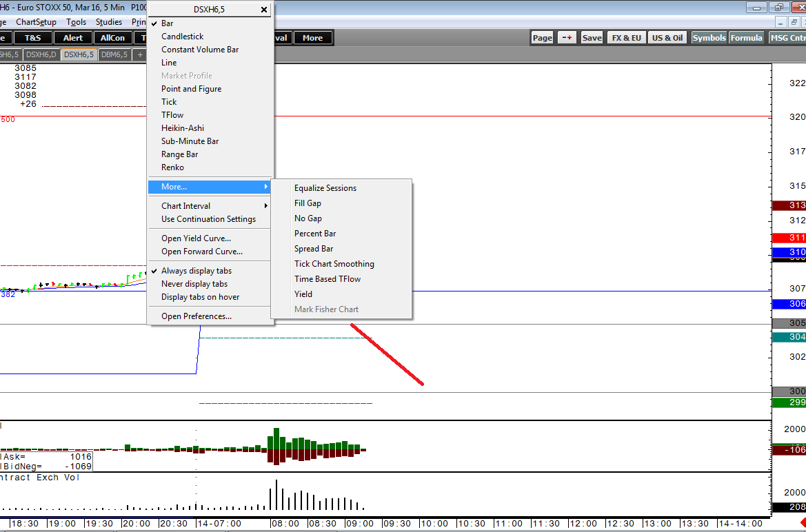Select Fill Gap option
Screen dimensions: 806x532
(x=308, y=203)
